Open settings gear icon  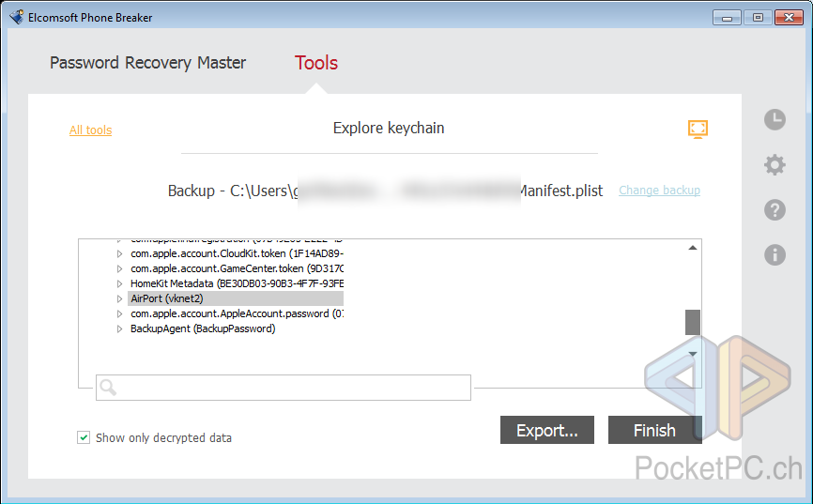click(x=775, y=165)
